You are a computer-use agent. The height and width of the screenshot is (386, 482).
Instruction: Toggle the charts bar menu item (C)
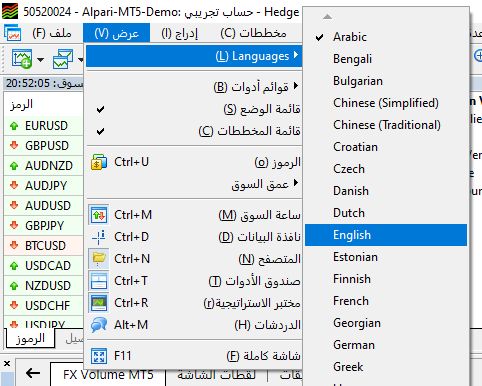195,131
